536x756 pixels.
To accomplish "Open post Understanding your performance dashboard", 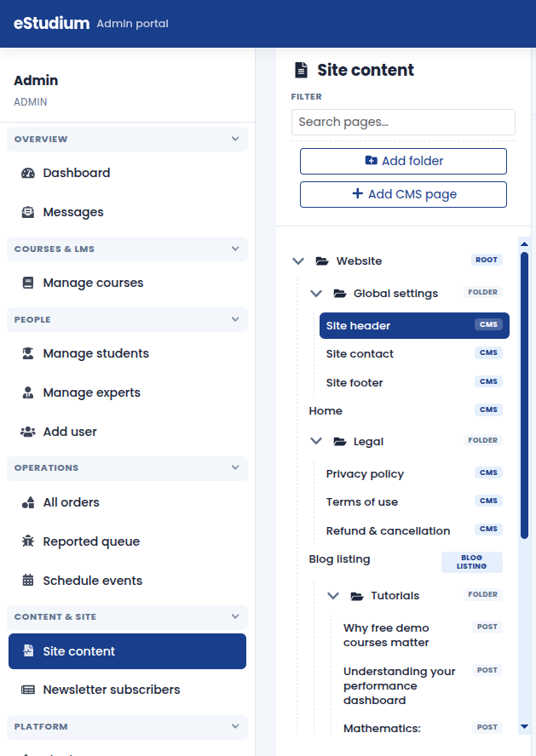I will point(424,685).
